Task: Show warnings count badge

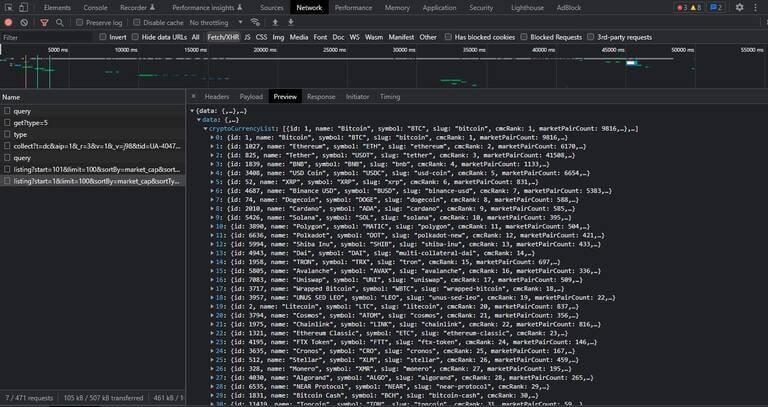Action: (696, 7)
